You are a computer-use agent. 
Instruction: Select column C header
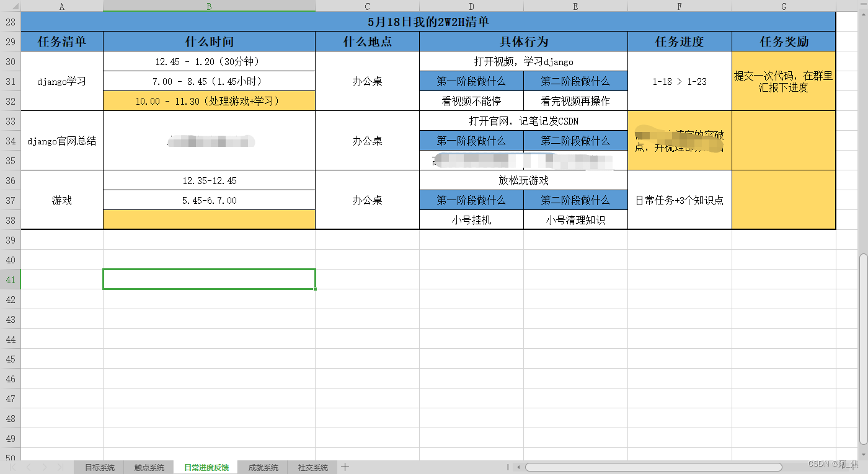tap(367, 6)
